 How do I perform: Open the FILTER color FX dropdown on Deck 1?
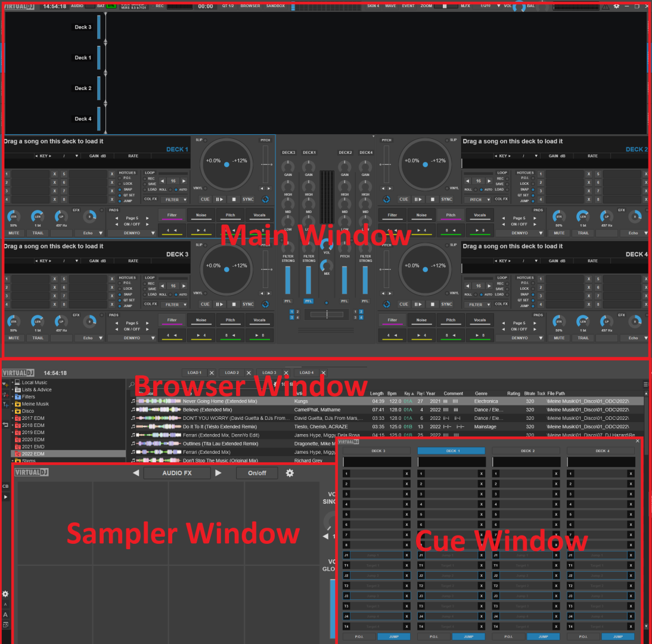pyautogui.click(x=185, y=200)
